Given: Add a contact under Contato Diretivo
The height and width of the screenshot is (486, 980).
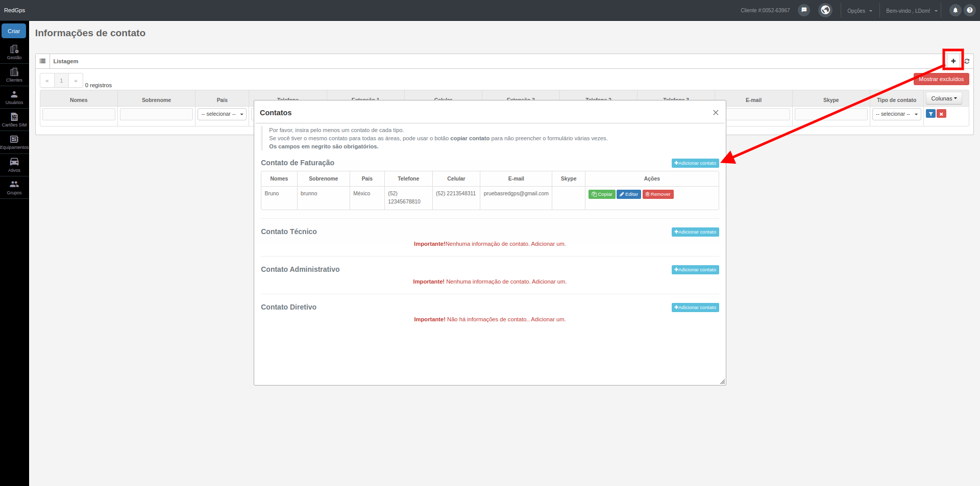Looking at the screenshot, I should (695, 308).
